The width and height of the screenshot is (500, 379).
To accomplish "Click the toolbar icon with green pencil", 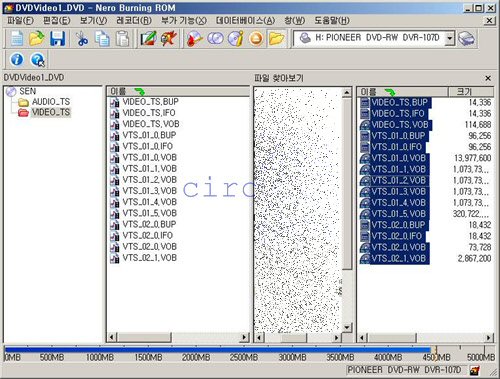I will tap(148, 39).
